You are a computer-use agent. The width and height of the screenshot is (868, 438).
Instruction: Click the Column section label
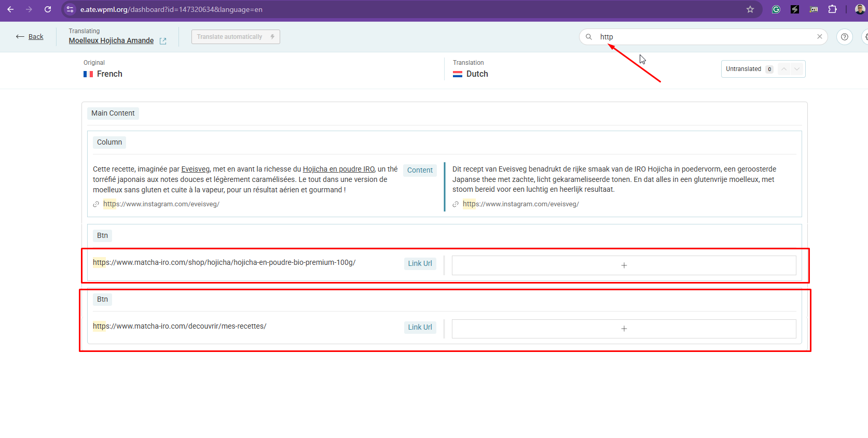[109, 142]
